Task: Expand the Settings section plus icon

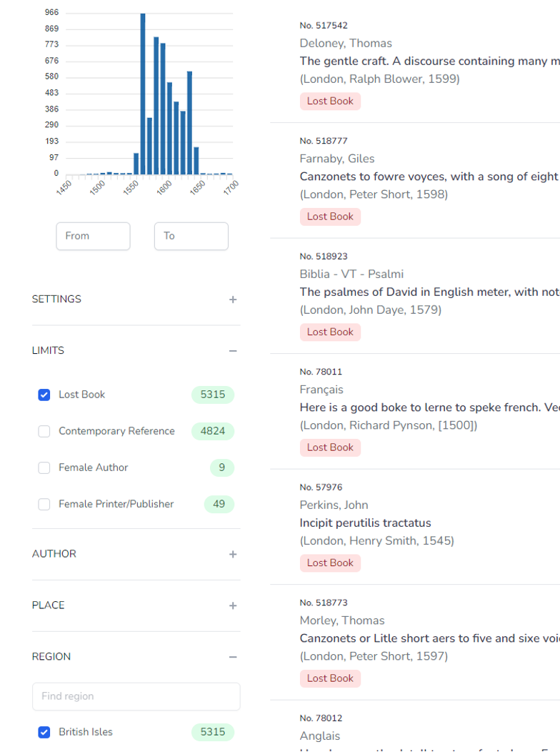Action: click(233, 300)
